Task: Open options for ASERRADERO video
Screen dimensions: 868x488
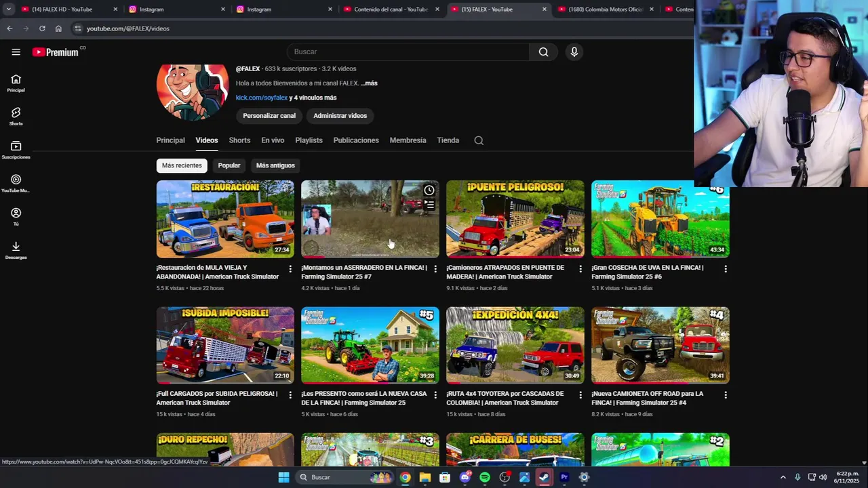Action: [435, 269]
